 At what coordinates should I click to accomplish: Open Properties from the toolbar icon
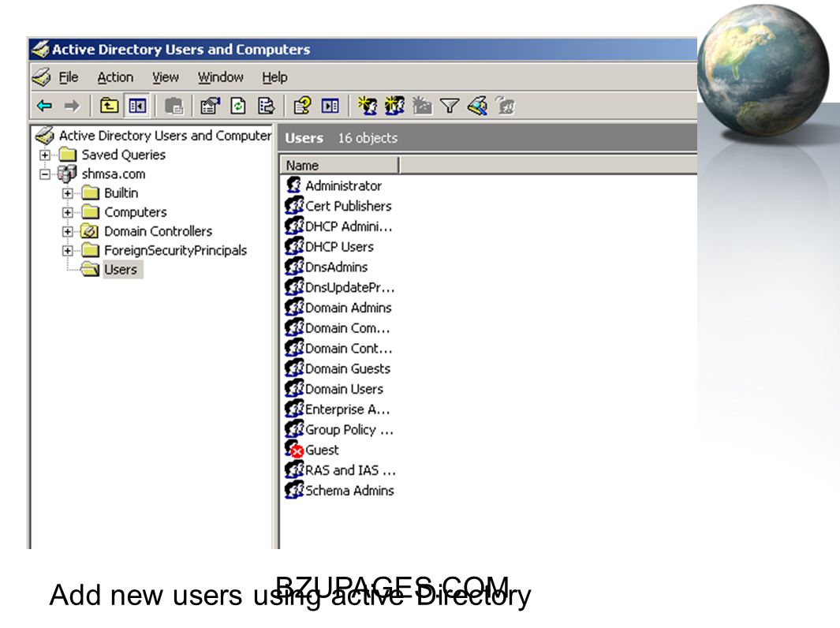tap(210, 106)
